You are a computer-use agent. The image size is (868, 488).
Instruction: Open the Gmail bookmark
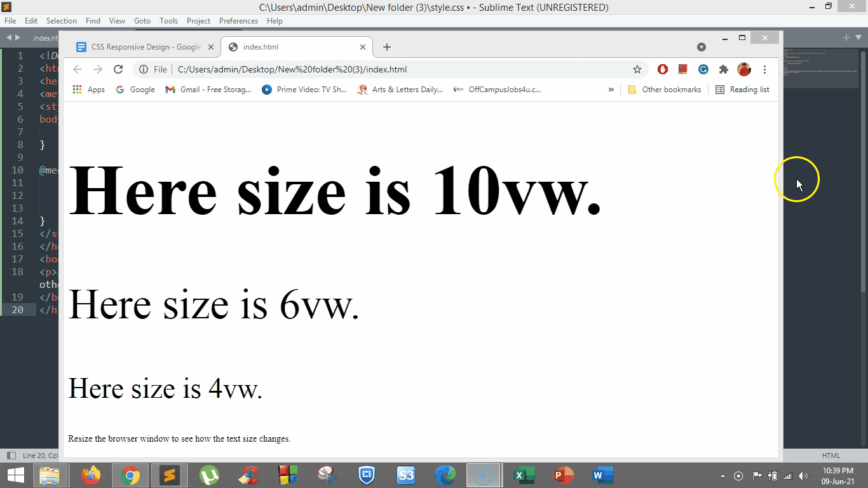(208, 90)
